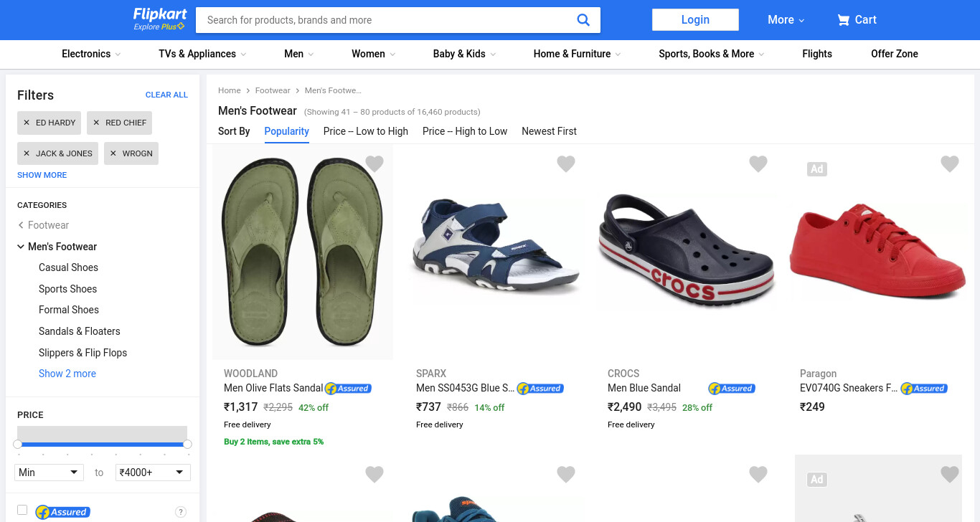
Task: Open Sports, Books & More dropdown
Action: tap(712, 54)
